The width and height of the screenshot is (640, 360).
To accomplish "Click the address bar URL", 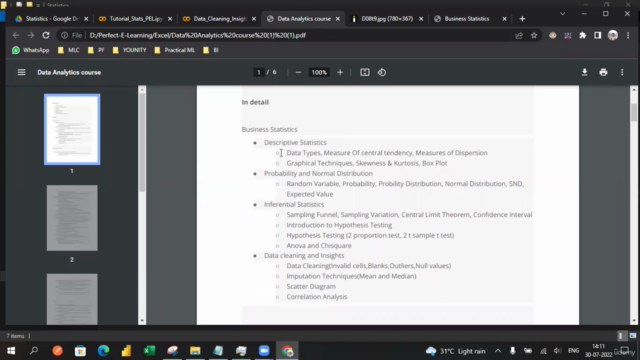I will point(198,36).
